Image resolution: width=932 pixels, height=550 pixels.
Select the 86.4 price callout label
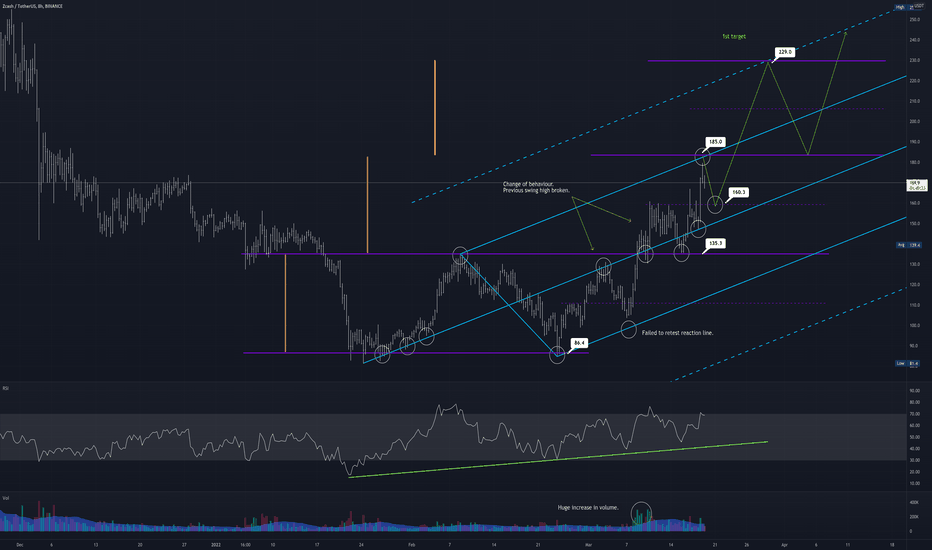pyautogui.click(x=579, y=343)
